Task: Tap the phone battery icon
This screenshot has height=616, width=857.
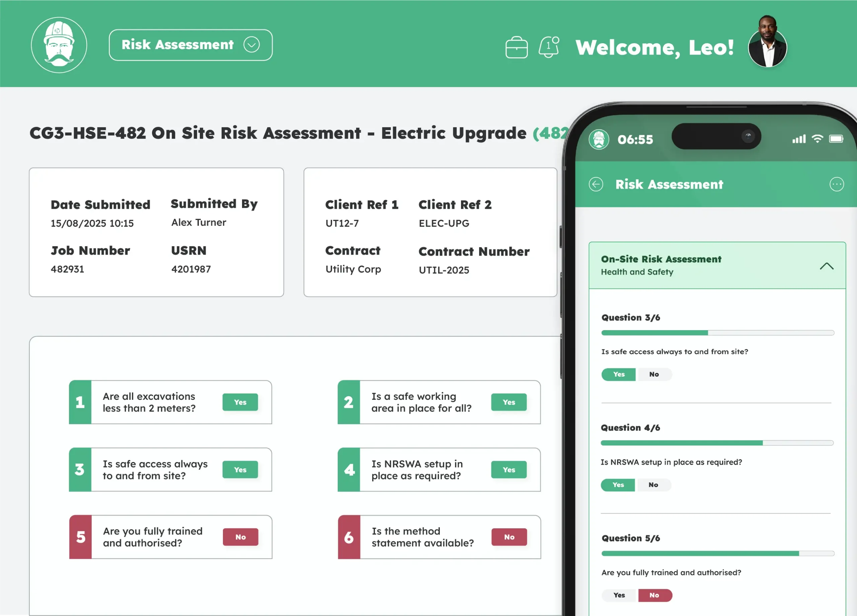Action: pos(836,139)
